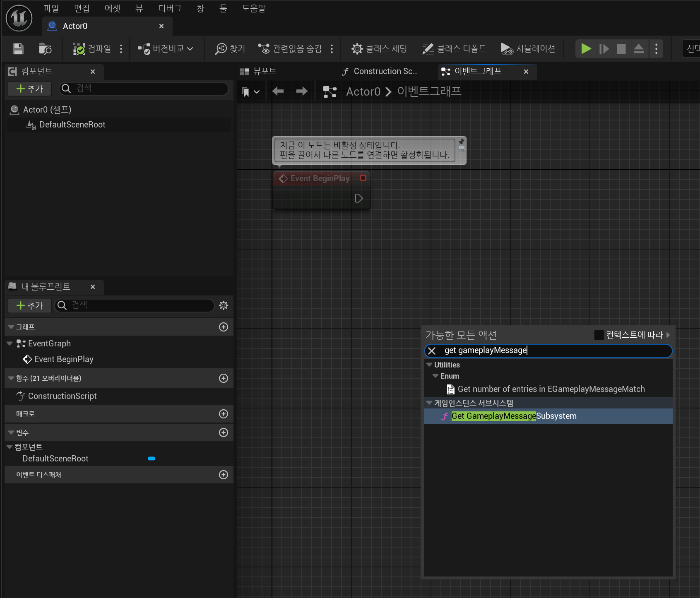
Task: Click the Compile button
Action: [93, 49]
